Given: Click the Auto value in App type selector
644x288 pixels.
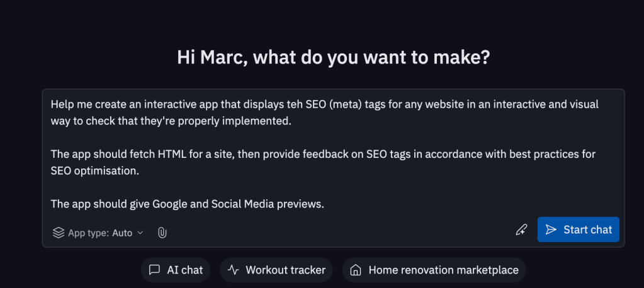Looking at the screenshot, I should 122,233.
